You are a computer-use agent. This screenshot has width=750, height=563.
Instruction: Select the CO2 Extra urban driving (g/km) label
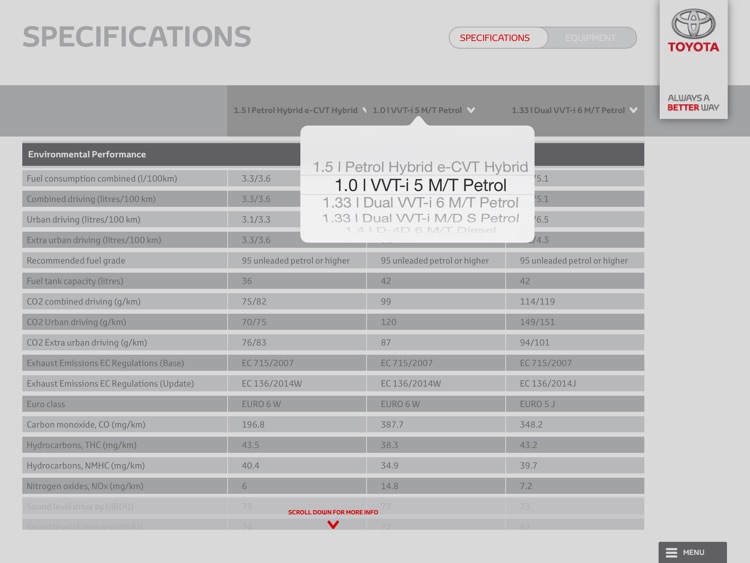(87, 342)
